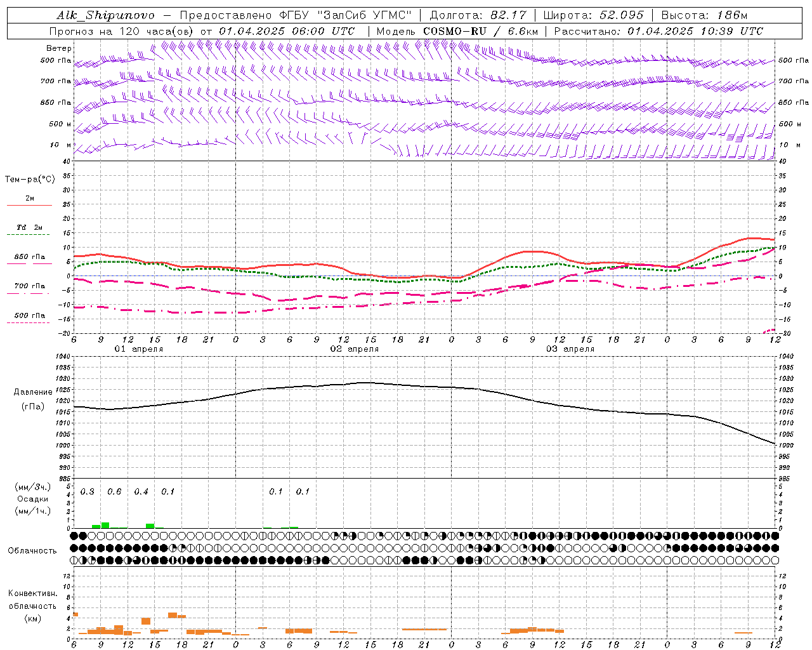Click the dashed line sample under Td 2м
The height and width of the screenshot is (650, 812).
[28, 235]
